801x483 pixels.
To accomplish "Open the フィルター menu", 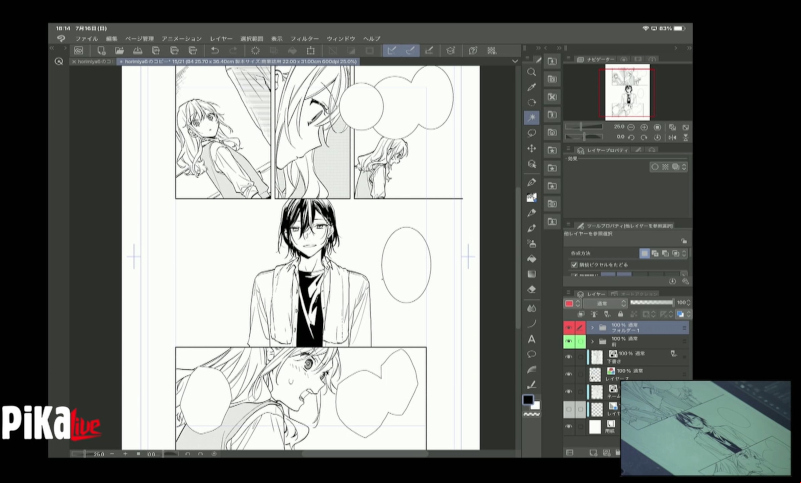I will point(304,38).
